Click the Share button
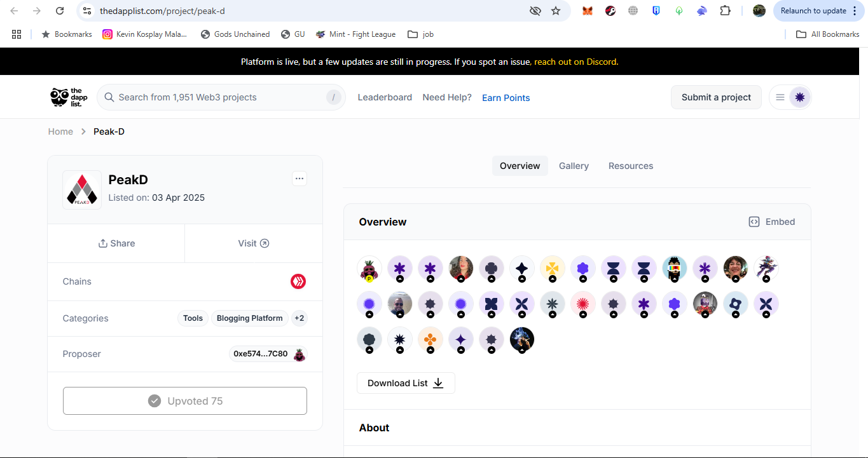The image size is (868, 458). (x=116, y=243)
